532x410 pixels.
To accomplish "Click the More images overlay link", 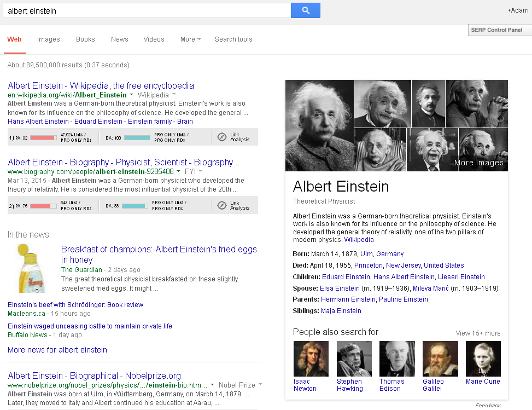I will (478, 163).
